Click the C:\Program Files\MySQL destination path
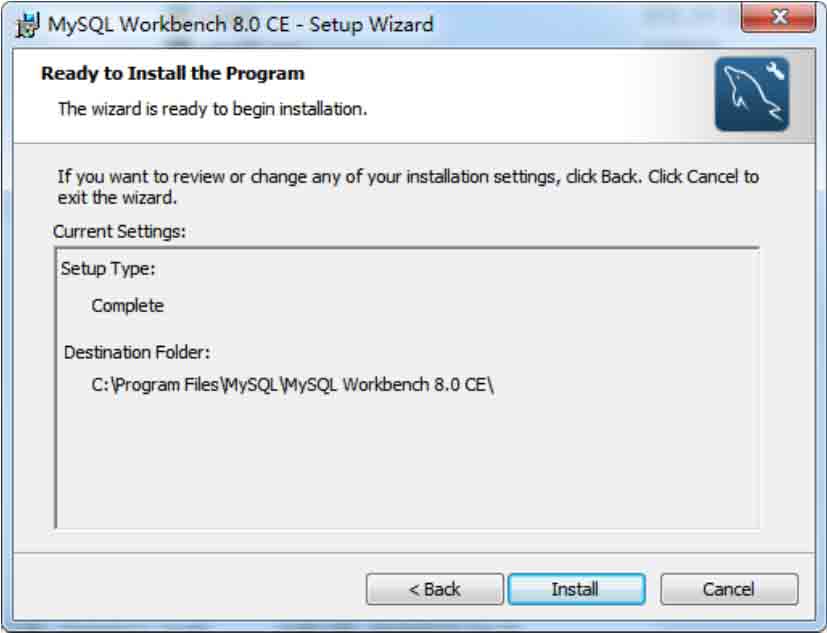This screenshot has height=633, width=827. [293, 385]
